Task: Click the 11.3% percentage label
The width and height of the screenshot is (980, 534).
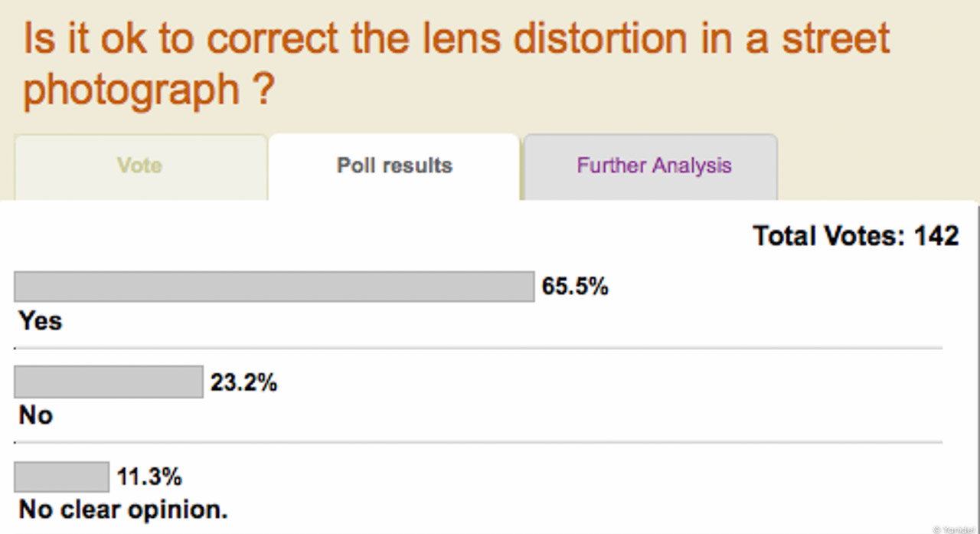Action: pyautogui.click(x=149, y=477)
